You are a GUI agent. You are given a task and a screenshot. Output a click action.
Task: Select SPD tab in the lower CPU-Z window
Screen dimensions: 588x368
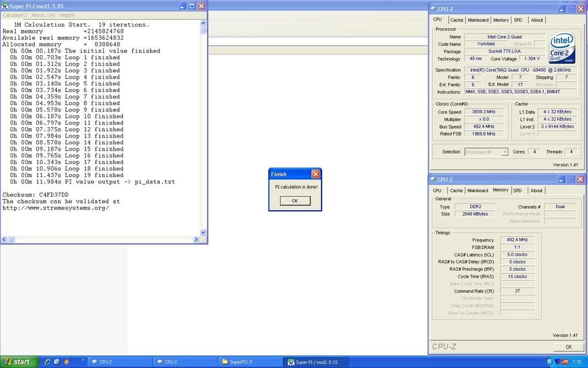(517, 190)
